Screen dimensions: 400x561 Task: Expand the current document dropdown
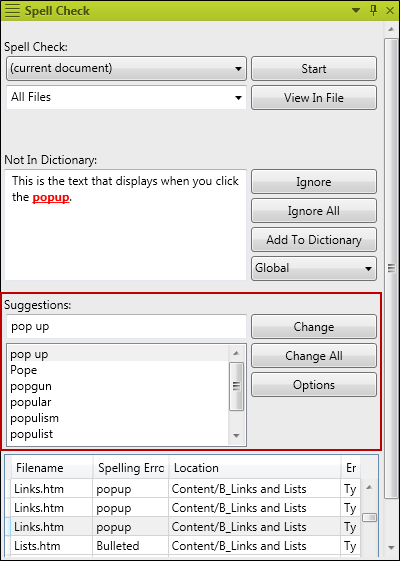(126, 68)
